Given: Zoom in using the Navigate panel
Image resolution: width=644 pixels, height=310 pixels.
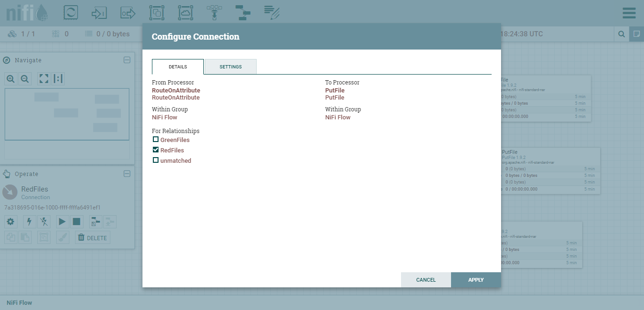Looking at the screenshot, I should pos(11,79).
